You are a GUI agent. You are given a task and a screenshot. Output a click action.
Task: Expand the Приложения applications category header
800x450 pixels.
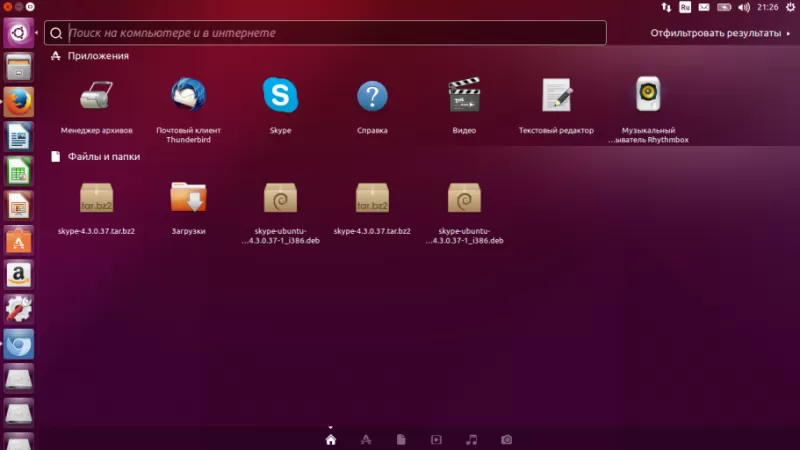pyautogui.click(x=90, y=56)
